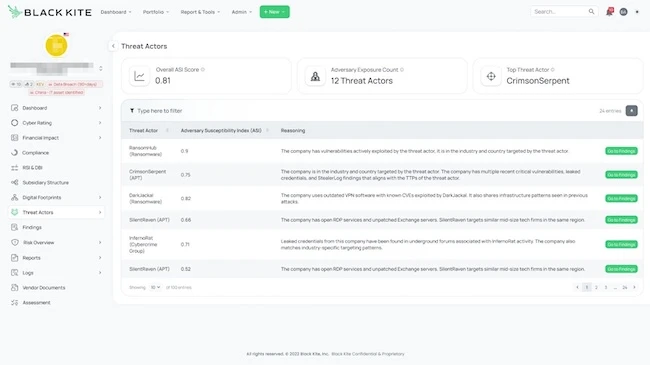This screenshot has width=650, height=365.
Task: Click the Subsidiary Structure sidebar icon
Action: click(15, 182)
